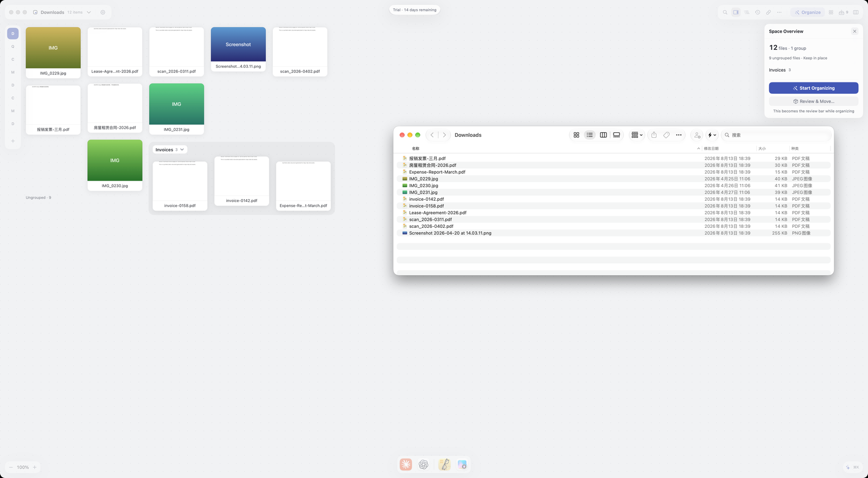The height and width of the screenshot is (478, 868).
Task: Expand the Downloads space dropdown chevron
Action: [x=89, y=12]
